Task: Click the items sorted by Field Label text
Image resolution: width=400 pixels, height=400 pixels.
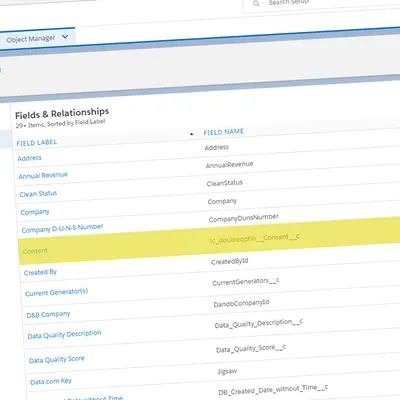Action: pyautogui.click(x=60, y=123)
